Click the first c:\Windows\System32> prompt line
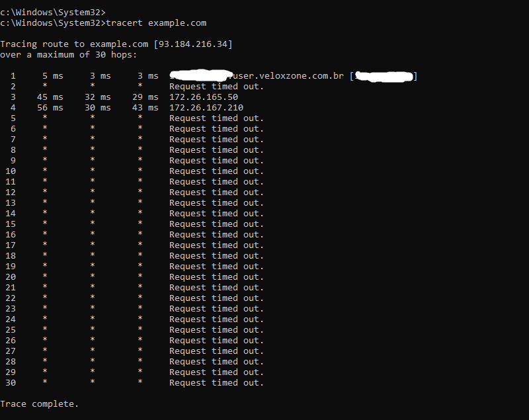The height and width of the screenshot is (420, 529). click(x=52, y=13)
